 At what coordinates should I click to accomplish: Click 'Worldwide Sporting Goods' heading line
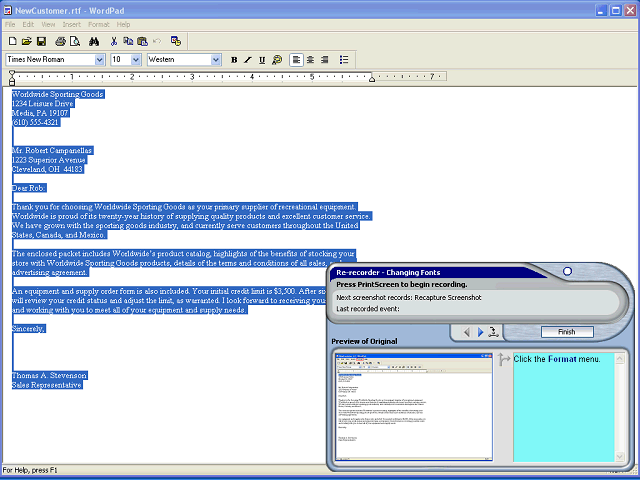pos(58,94)
